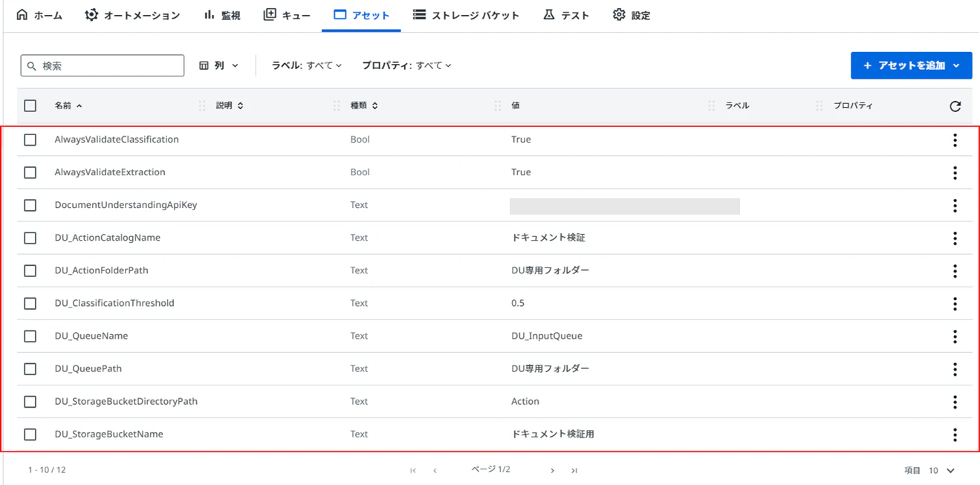Open the 設定 tab
The image size is (980, 485).
coord(632,15)
